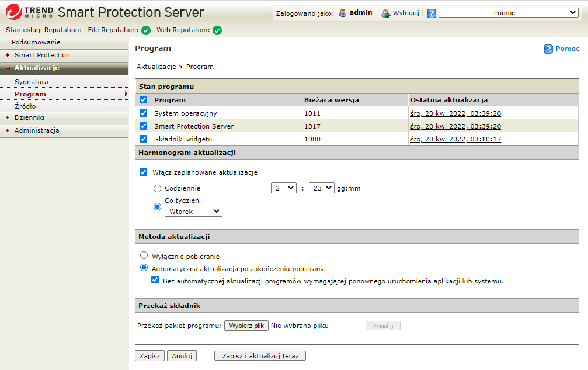Open the hour dropdown showing 2
This screenshot has height=370, width=588.
[x=284, y=188]
